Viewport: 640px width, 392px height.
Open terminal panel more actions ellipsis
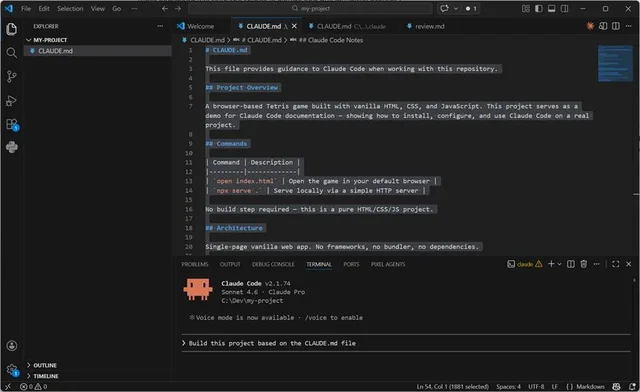(596, 264)
